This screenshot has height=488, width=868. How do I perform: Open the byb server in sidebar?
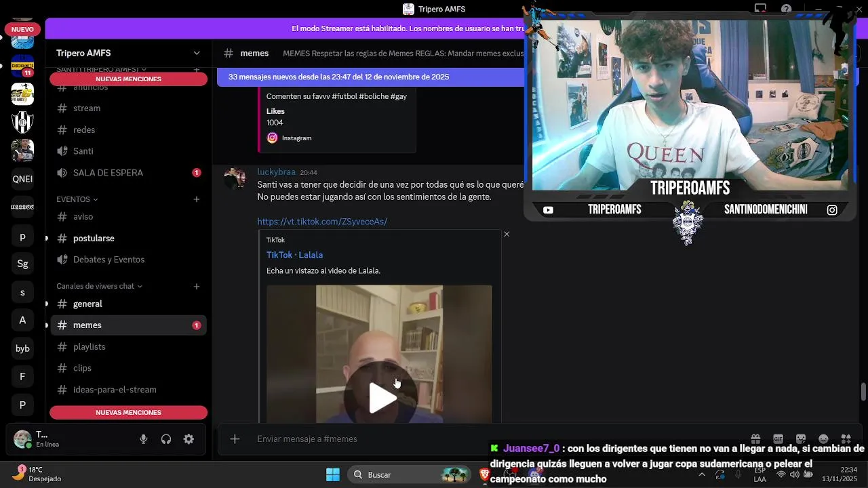point(22,348)
